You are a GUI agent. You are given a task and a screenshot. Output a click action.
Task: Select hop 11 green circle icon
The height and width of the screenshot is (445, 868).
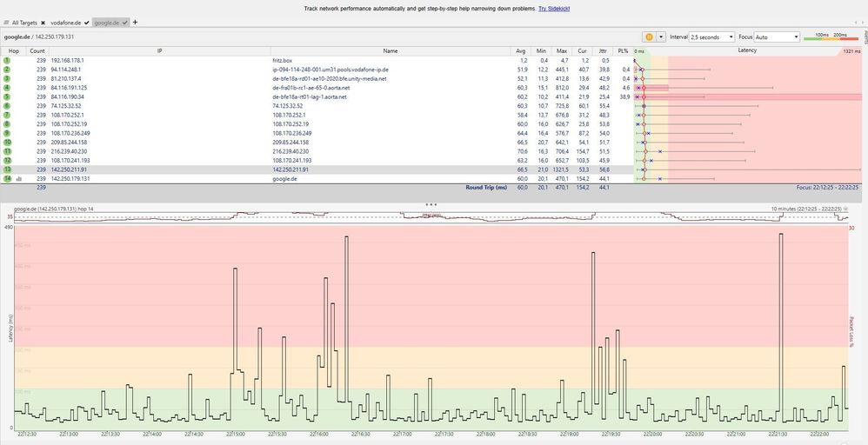click(7, 151)
